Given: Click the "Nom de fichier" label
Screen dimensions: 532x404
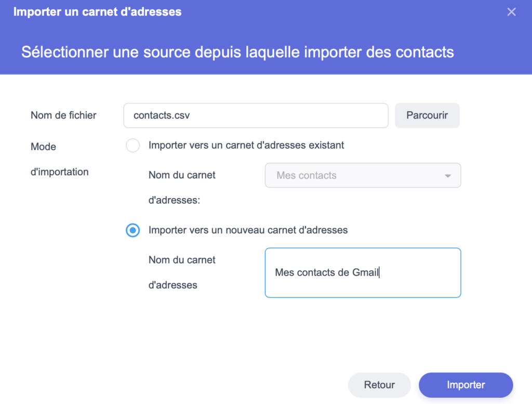Looking at the screenshot, I should (x=63, y=115).
